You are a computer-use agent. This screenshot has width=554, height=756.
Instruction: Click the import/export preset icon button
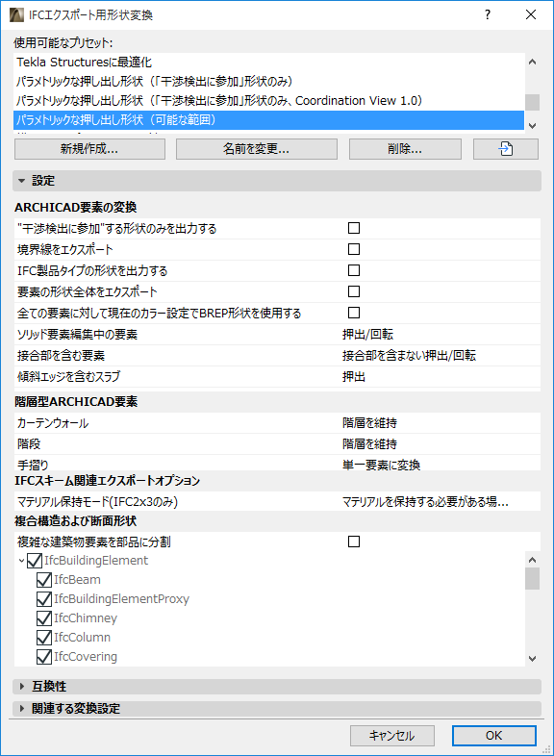pyautogui.click(x=505, y=149)
